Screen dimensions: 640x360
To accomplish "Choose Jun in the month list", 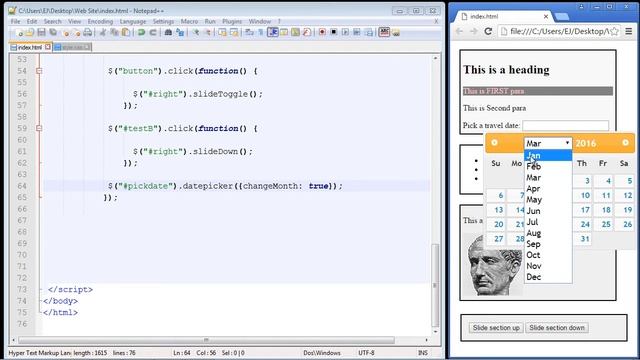I will point(548,211).
